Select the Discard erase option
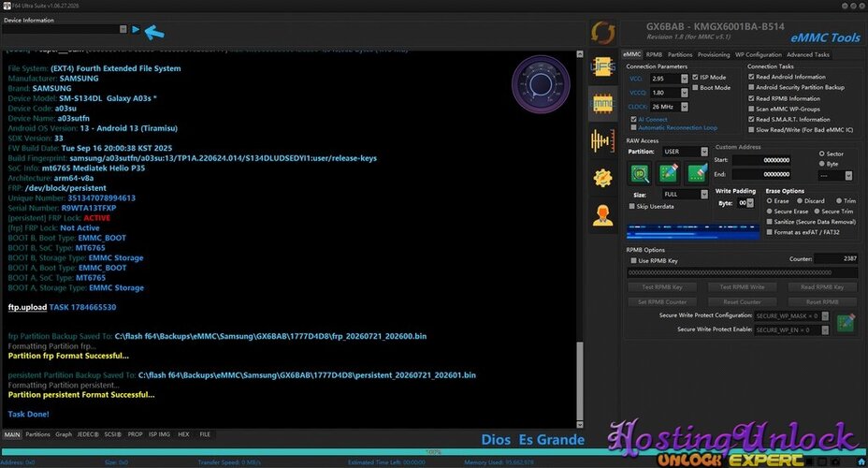 (800, 200)
